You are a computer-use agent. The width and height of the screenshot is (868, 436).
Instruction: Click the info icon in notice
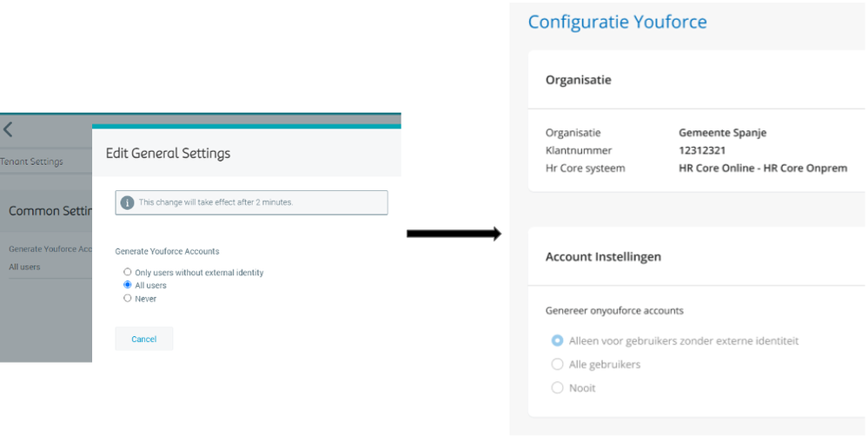(128, 202)
